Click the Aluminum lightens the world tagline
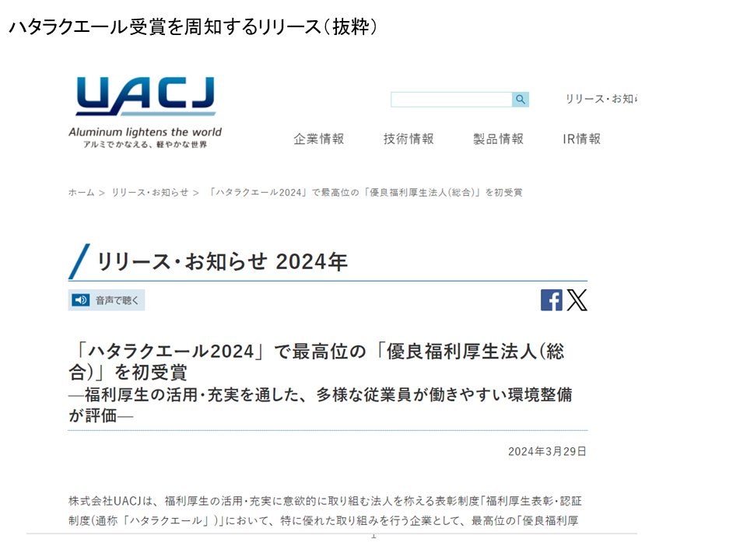Screen dimensions: 747x560 point(145,132)
